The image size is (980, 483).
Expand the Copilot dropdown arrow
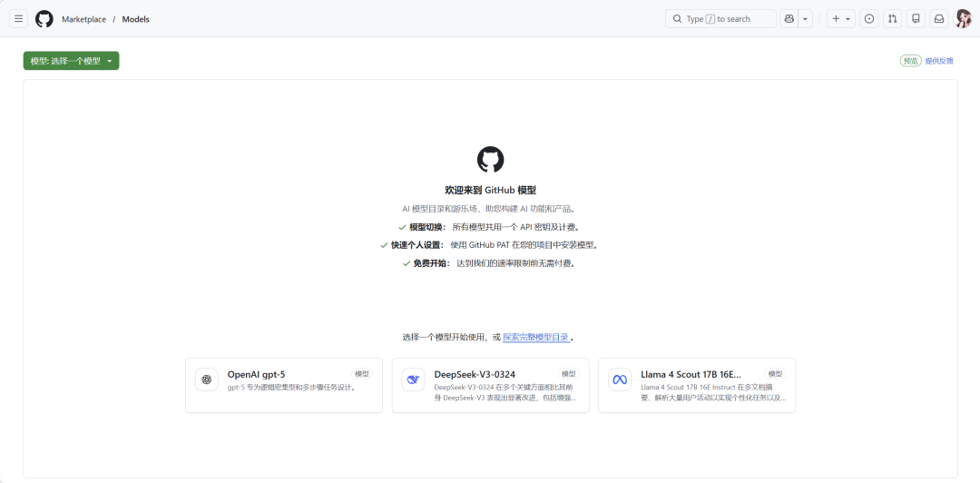pos(805,19)
